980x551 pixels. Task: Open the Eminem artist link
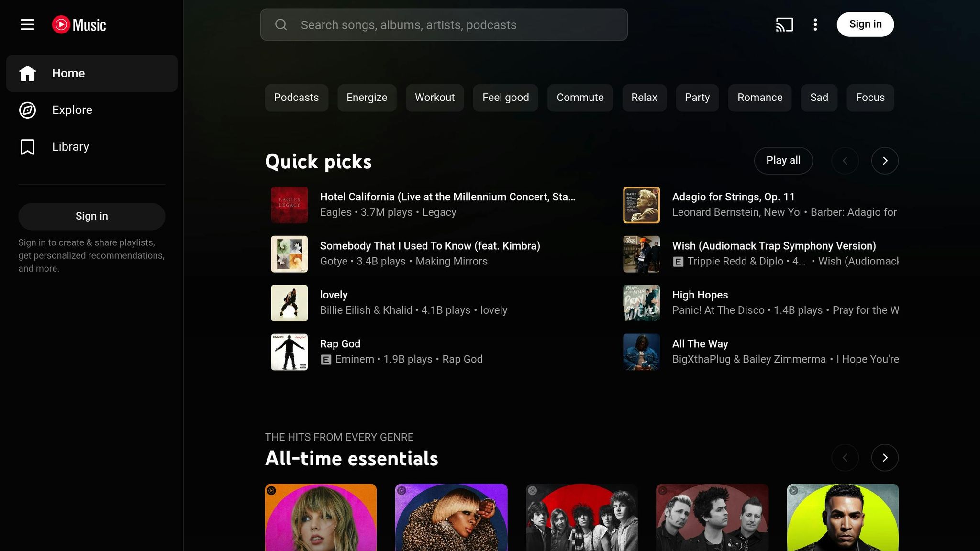355,359
